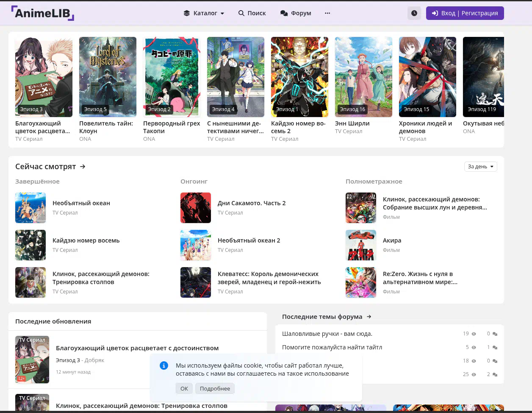Screen dimensions: 532x413
Task: Open Хроники людей и демонов poster
Action: tap(427, 77)
